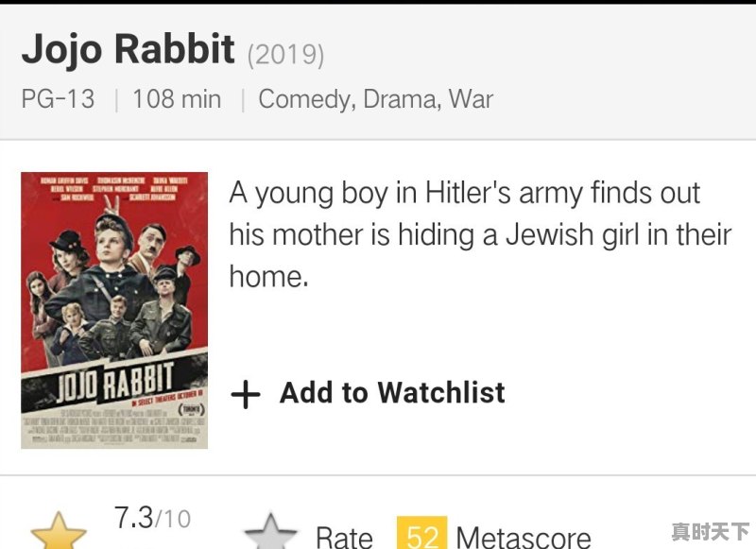
Task: Click the plus icon beside Add to Watchlist
Action: 245,393
